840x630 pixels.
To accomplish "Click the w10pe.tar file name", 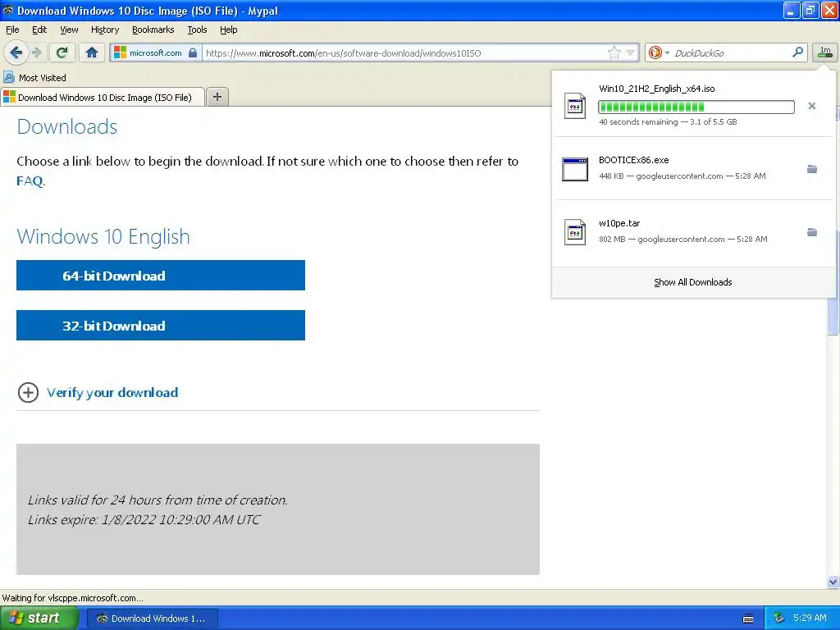I will (x=619, y=223).
